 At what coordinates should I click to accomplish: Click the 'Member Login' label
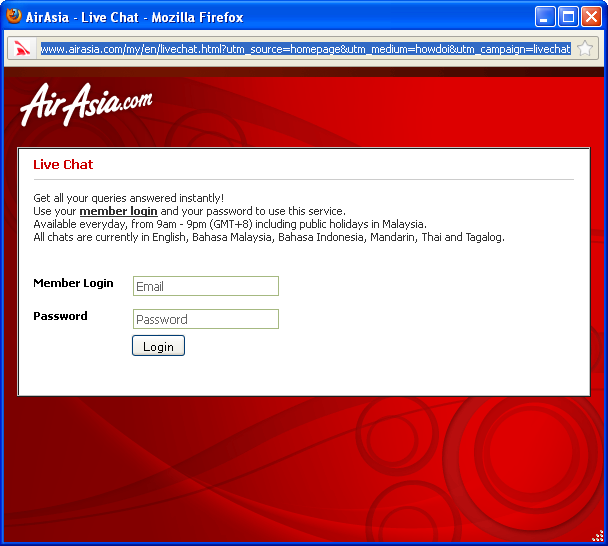[73, 283]
